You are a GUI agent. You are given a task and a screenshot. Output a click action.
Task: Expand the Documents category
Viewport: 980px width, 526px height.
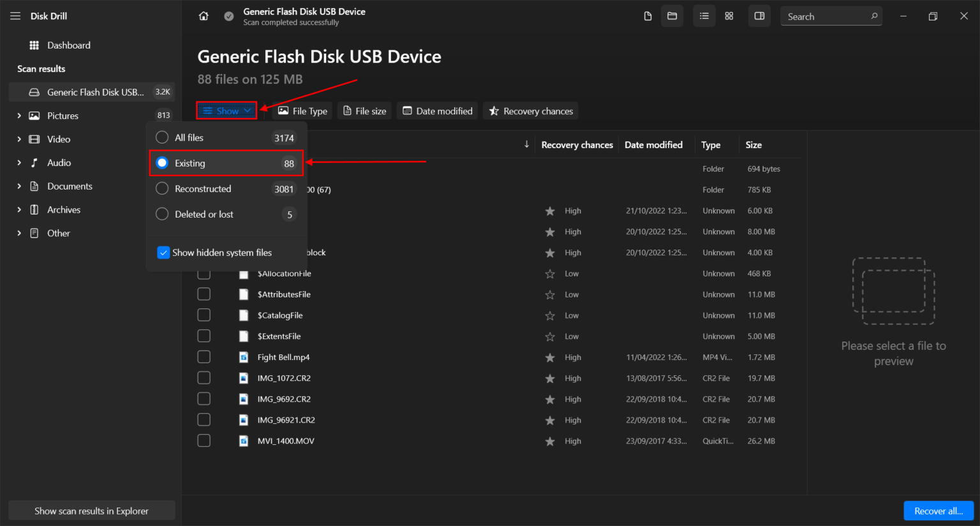tap(20, 186)
